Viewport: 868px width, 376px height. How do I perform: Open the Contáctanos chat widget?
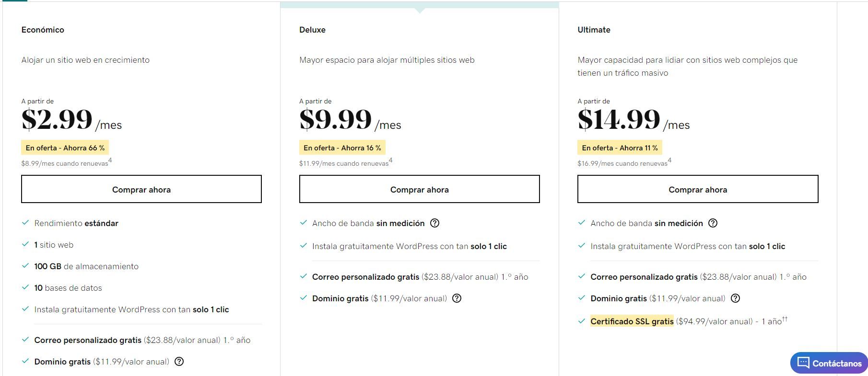[x=829, y=363]
